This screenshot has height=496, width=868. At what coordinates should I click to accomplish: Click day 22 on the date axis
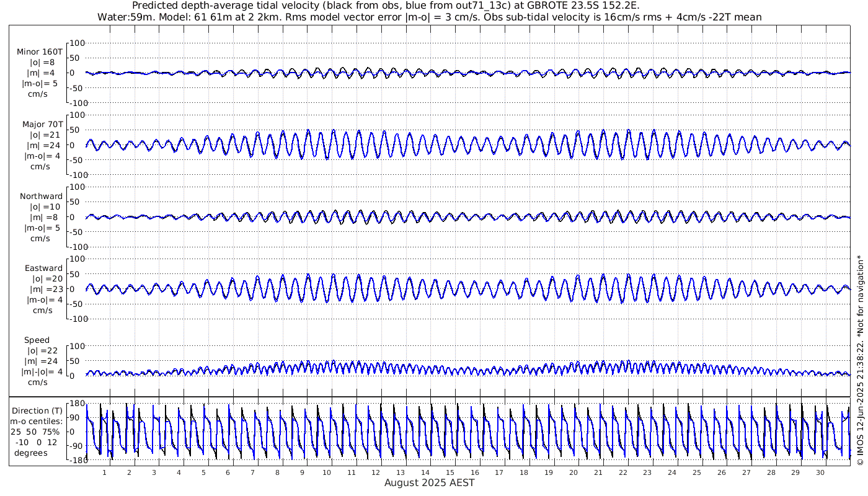coord(623,472)
